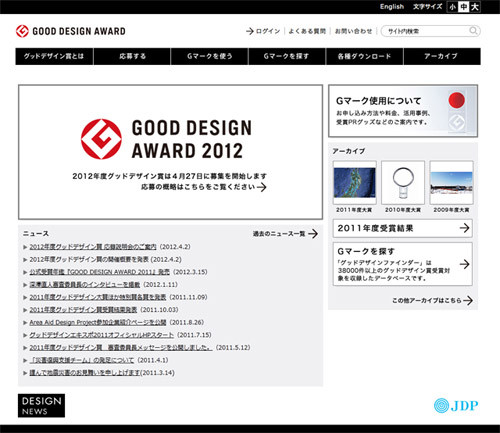Image resolution: width=500 pixels, height=433 pixels.
Task: Open the JDP logo link
Action: [456, 405]
